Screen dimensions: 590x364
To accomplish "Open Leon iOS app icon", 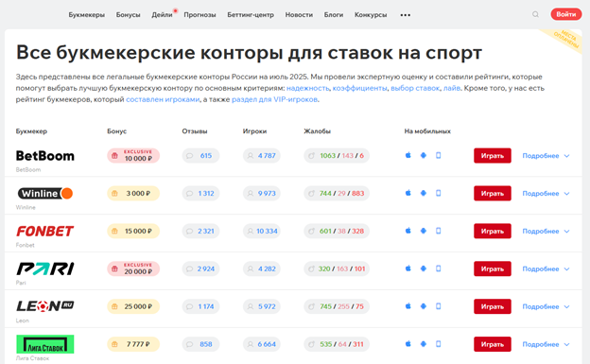I will click(408, 306).
